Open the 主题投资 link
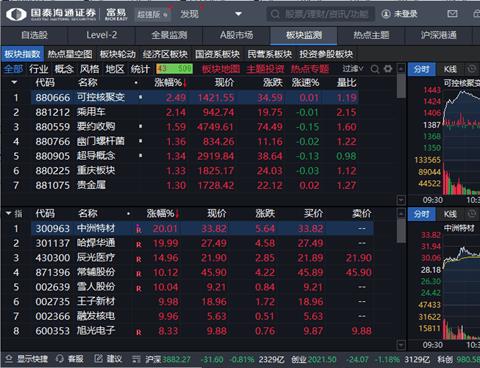The height and width of the screenshot is (368, 480). [x=265, y=69]
